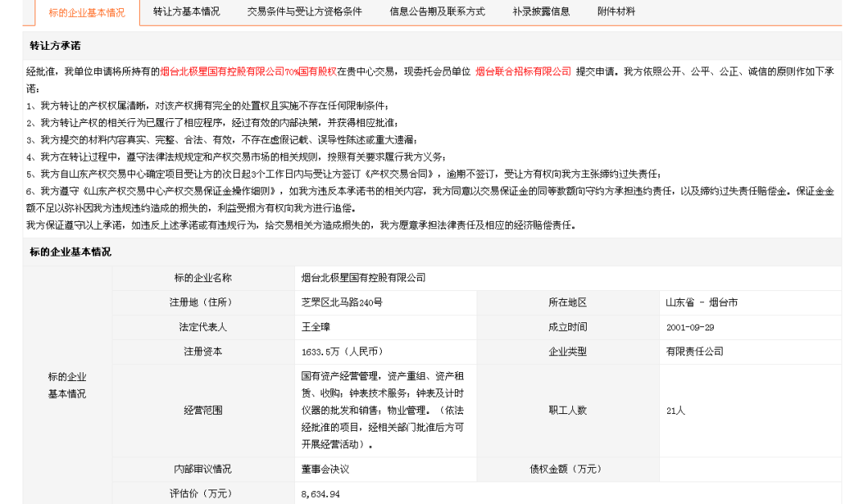This screenshot has width=868, height=504.
Task: Click the region value 山东省 - 烟台市
Action: pos(702,302)
